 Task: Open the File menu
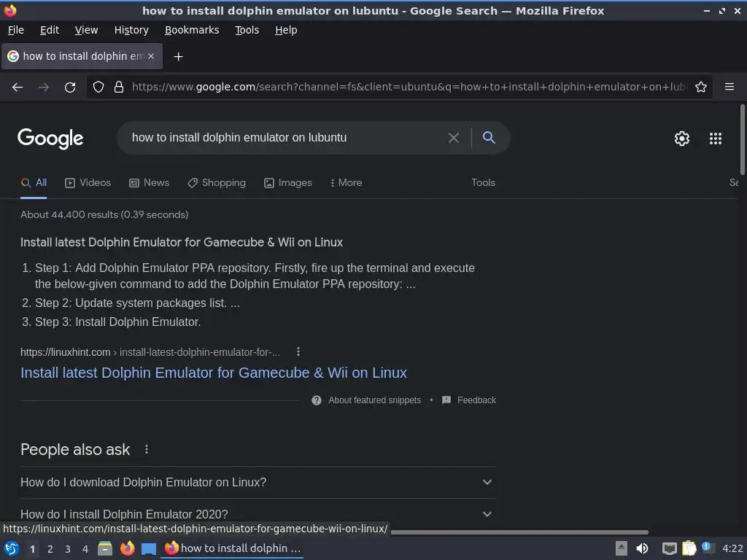coord(16,30)
